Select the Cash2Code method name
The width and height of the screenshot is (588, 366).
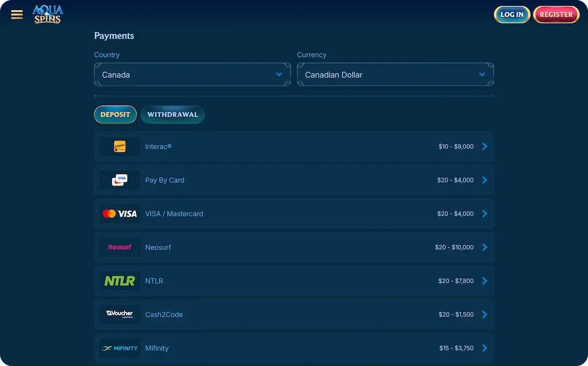164,314
